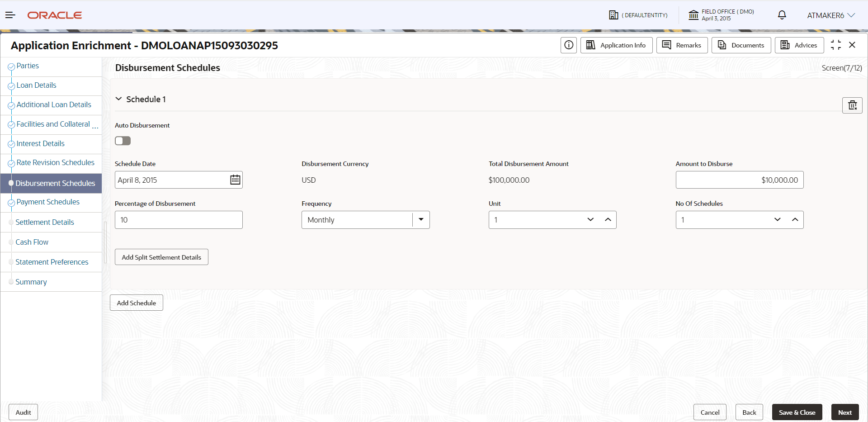Go to the Summary step
Image resolution: width=868 pixels, height=422 pixels.
(x=31, y=282)
